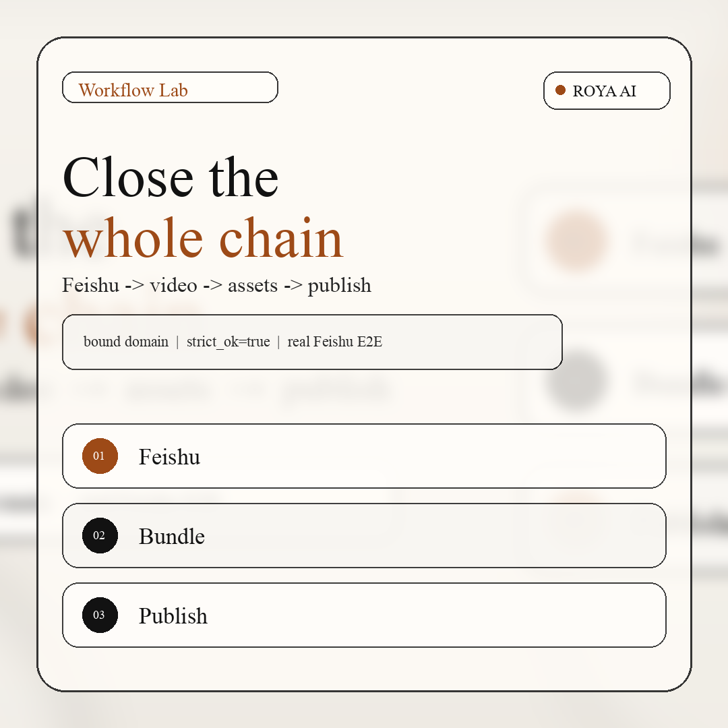
Task: Click the word "assets" in the subtitle
Action: coord(253,285)
